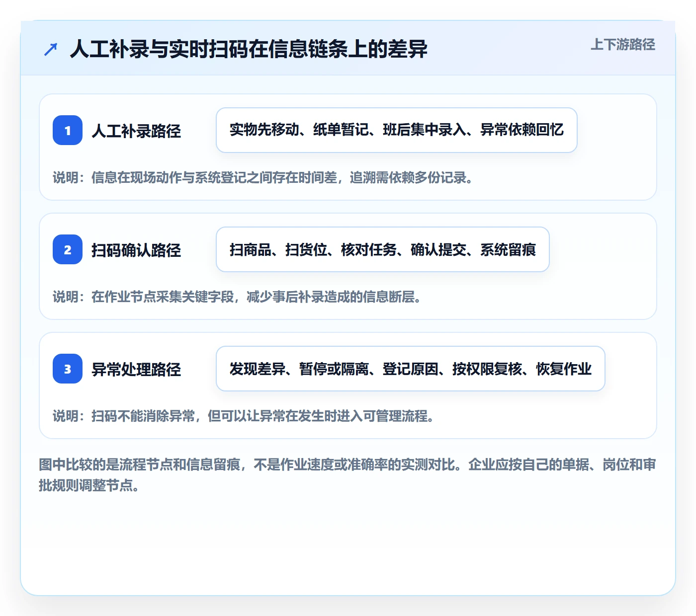Click the number 1 badge

(68, 130)
